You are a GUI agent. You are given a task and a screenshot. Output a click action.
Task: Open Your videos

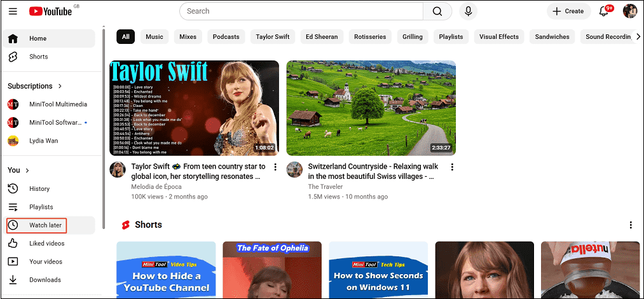click(48, 261)
